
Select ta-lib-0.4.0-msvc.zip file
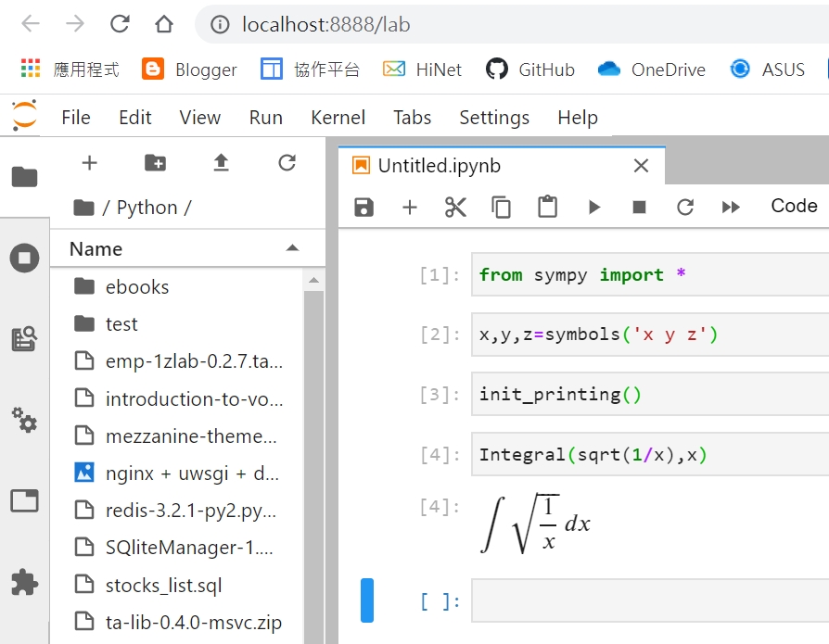pos(177,623)
